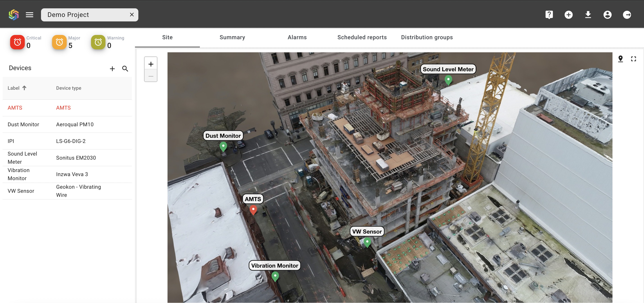Click the Critical alarms red icon
Screen dimensions: 644x303
point(17,42)
